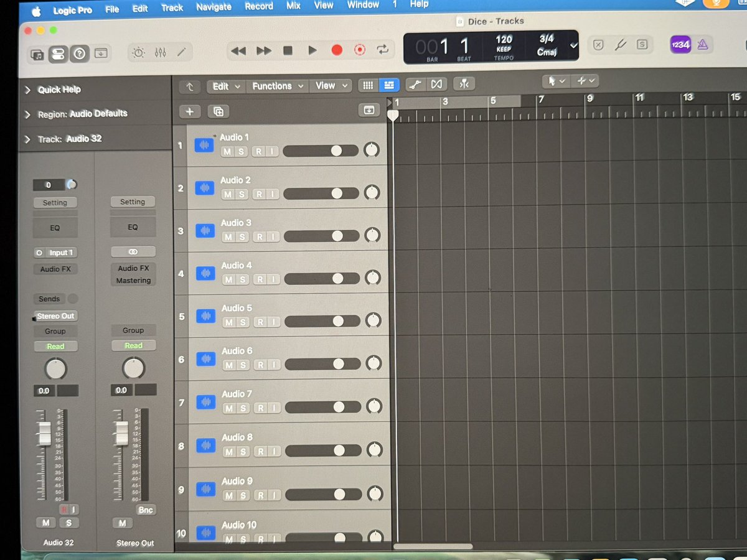
Task: Toggle the Cycle loop button
Action: tap(383, 49)
